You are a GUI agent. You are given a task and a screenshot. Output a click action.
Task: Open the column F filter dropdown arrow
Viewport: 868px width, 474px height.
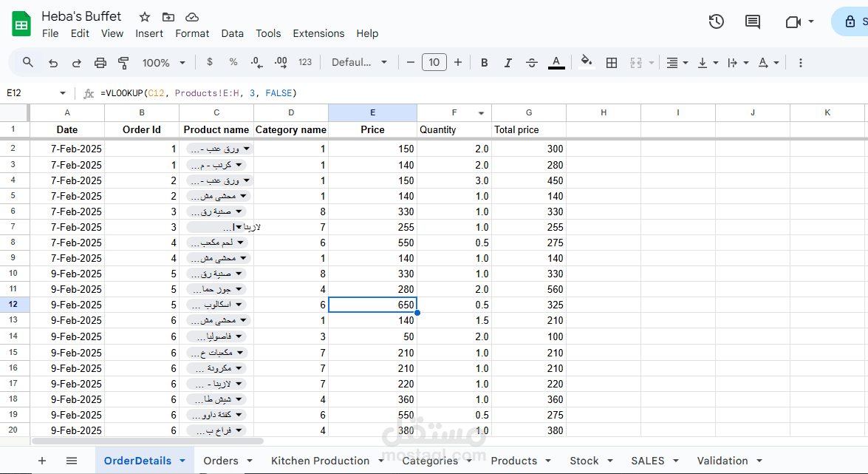pyautogui.click(x=481, y=113)
